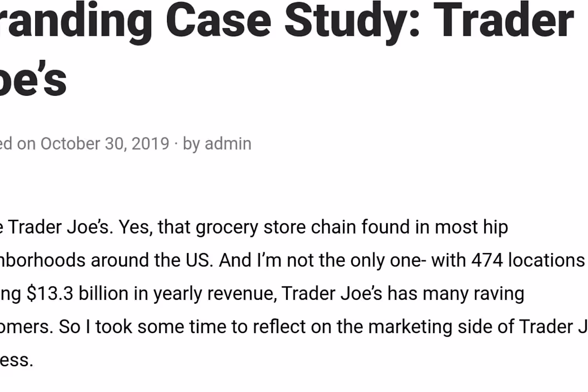Click the admin author link
This screenshot has width=588, height=392.
click(x=228, y=144)
